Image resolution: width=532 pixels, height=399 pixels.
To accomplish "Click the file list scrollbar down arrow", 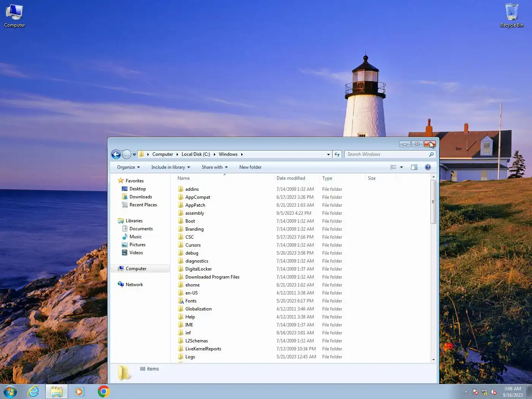I will (x=433, y=359).
